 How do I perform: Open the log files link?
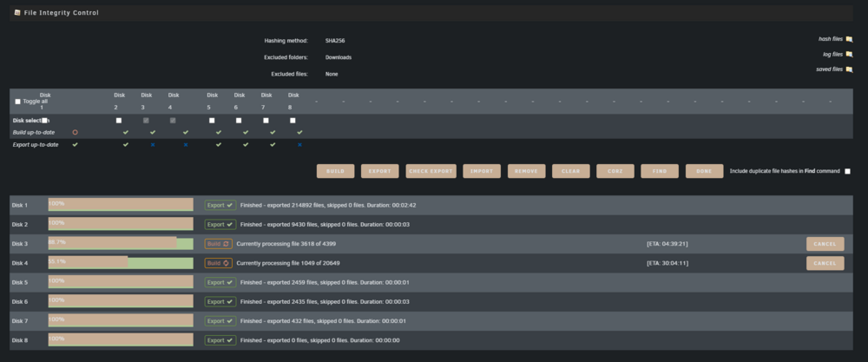coord(832,54)
